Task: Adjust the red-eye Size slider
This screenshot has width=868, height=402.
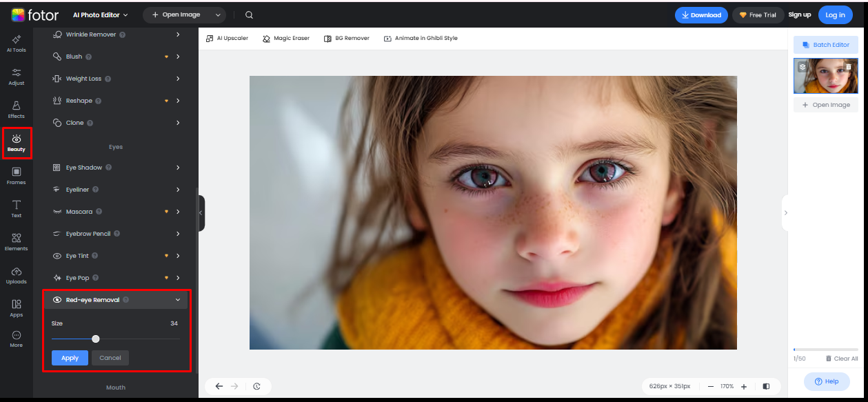Action: [x=95, y=339]
